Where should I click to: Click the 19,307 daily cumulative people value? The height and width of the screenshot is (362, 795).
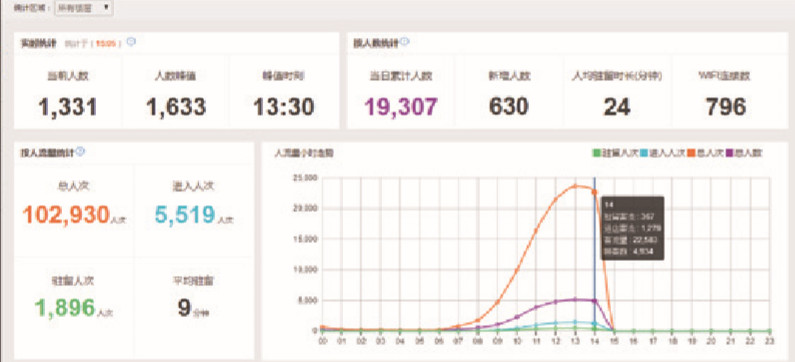coord(401,106)
